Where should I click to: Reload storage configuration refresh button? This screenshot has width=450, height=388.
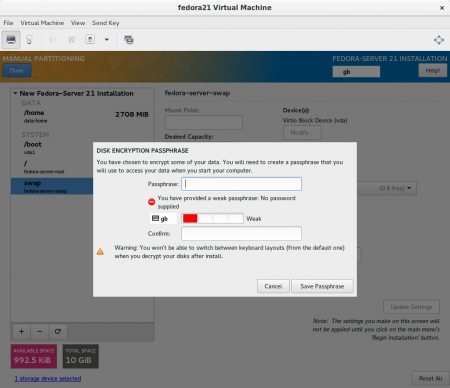58,331
